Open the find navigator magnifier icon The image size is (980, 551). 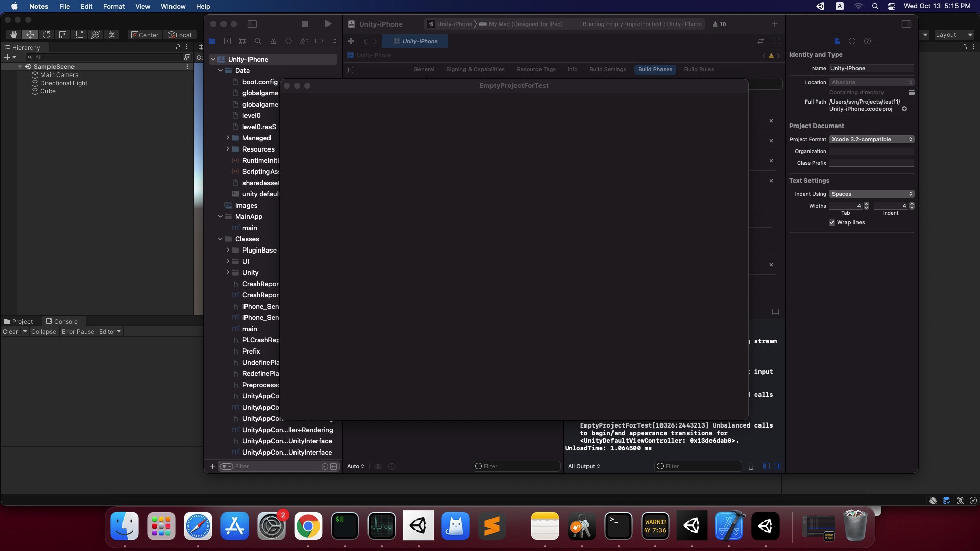[x=258, y=41]
